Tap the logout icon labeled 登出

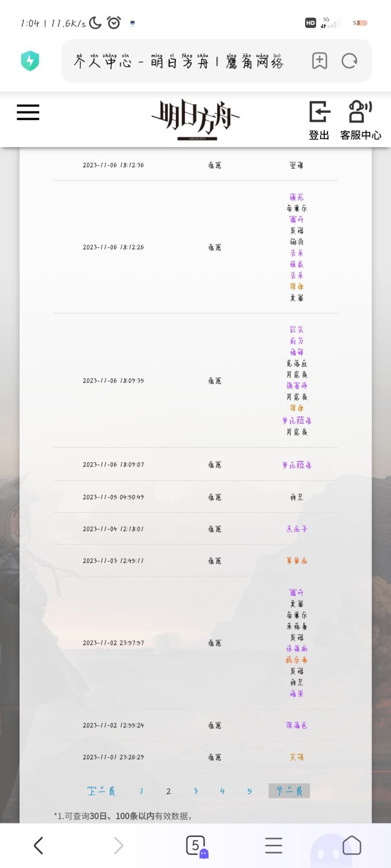point(319,120)
